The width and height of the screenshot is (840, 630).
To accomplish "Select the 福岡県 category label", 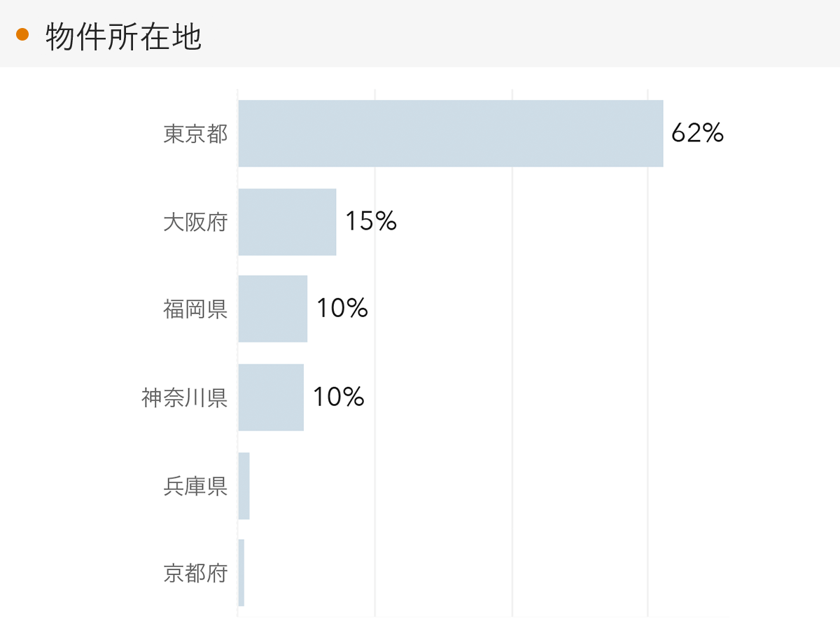I will point(195,309).
